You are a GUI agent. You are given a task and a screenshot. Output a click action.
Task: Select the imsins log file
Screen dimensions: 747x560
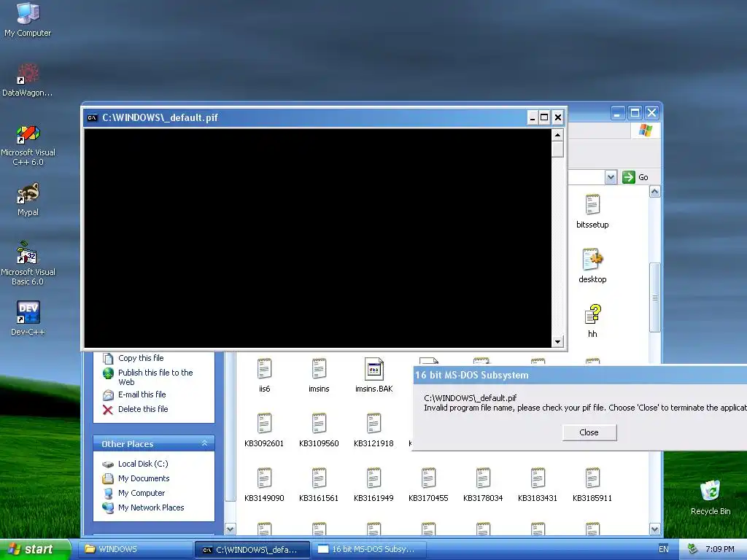coord(319,376)
